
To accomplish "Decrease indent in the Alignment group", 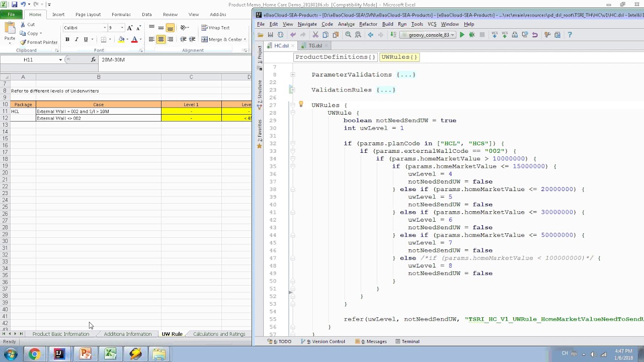I will coord(183,39).
